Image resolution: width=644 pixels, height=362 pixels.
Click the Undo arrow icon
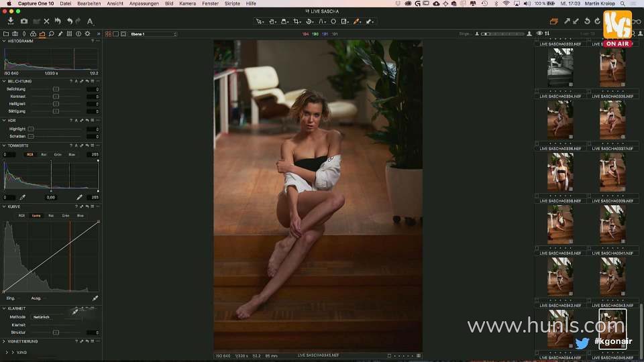(x=69, y=21)
